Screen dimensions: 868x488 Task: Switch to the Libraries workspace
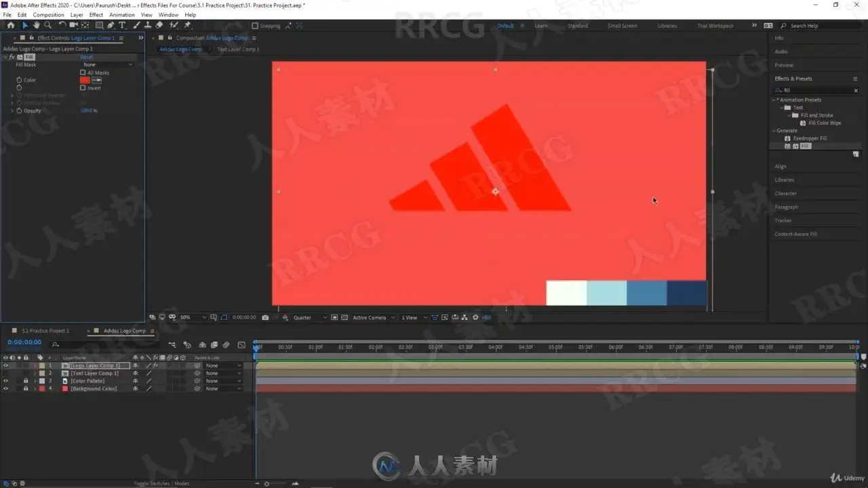(667, 26)
